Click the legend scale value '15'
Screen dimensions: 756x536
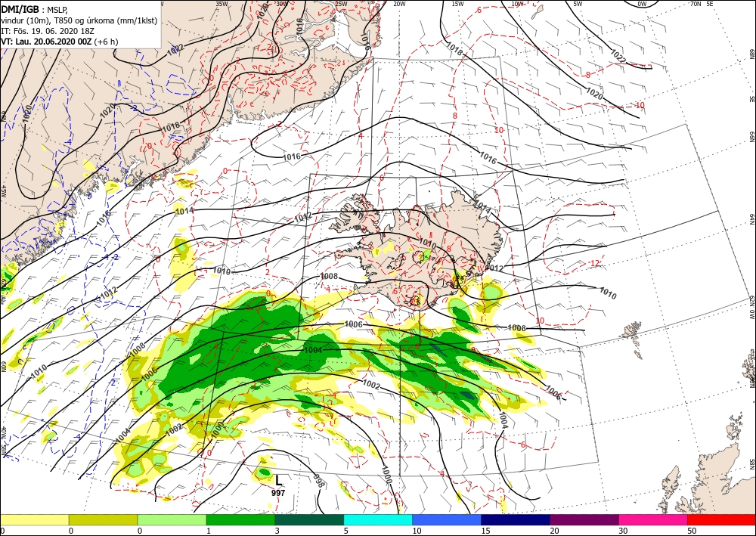[x=485, y=531]
